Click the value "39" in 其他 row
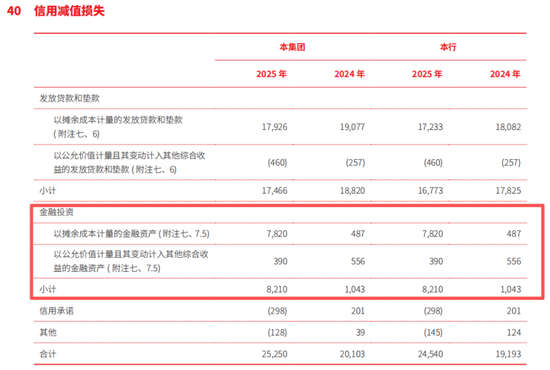This screenshot has width=550, height=370. coord(360,332)
